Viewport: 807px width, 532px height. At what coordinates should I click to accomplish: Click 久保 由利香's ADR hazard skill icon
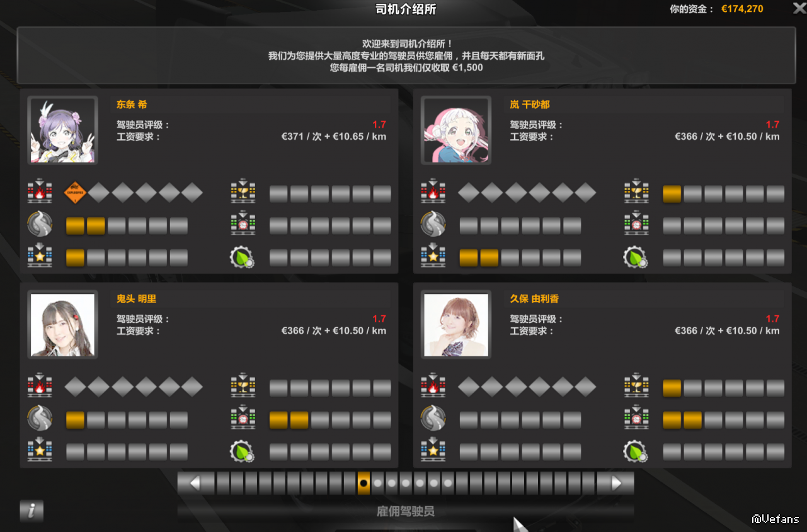tap(433, 386)
